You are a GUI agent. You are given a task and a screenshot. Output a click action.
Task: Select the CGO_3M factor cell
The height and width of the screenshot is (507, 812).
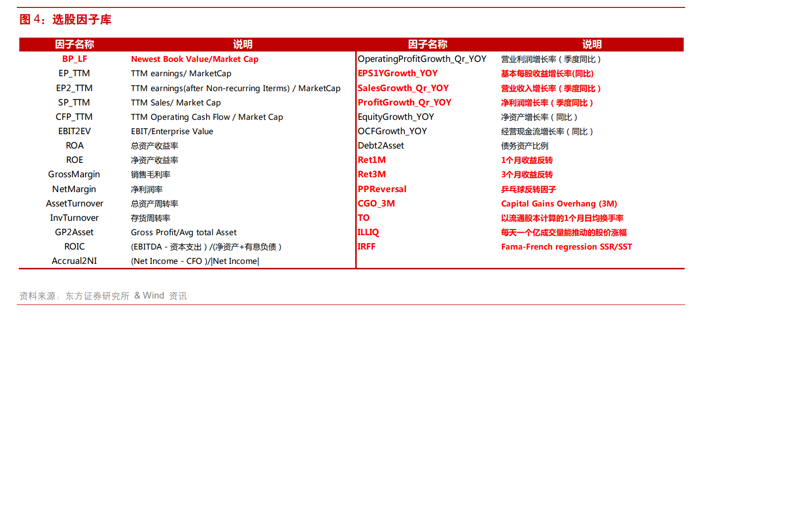pyautogui.click(x=376, y=203)
